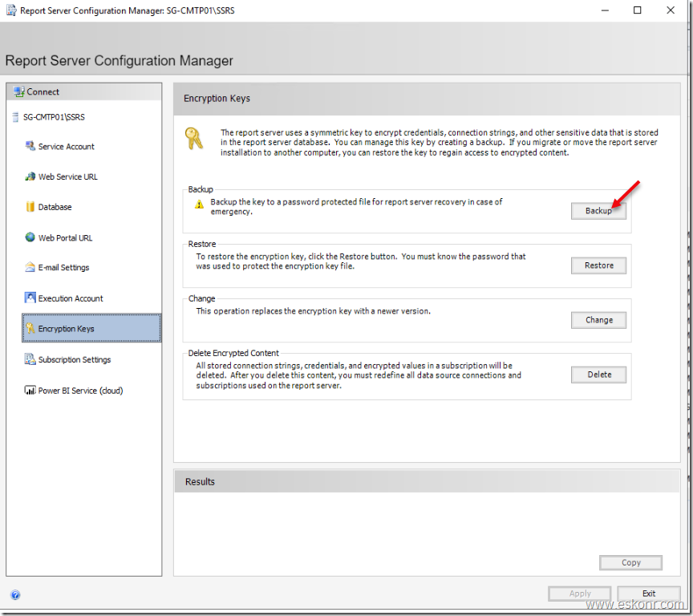This screenshot has width=693, height=616.
Task: Click the Connect label in the sidebar
Action: coord(43,92)
